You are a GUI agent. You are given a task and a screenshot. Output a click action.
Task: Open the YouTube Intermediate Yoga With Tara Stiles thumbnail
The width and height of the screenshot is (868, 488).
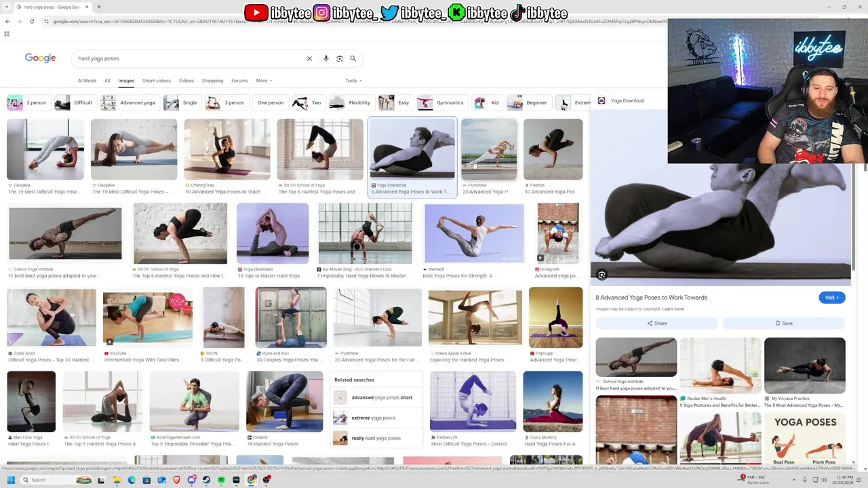(x=147, y=319)
